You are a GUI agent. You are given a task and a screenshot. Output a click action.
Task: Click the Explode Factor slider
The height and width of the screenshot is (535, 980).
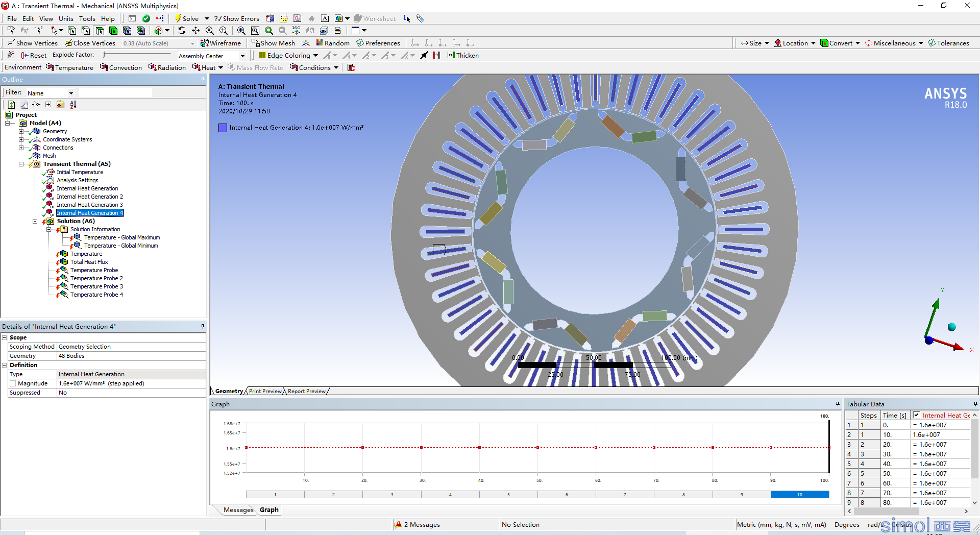(137, 55)
